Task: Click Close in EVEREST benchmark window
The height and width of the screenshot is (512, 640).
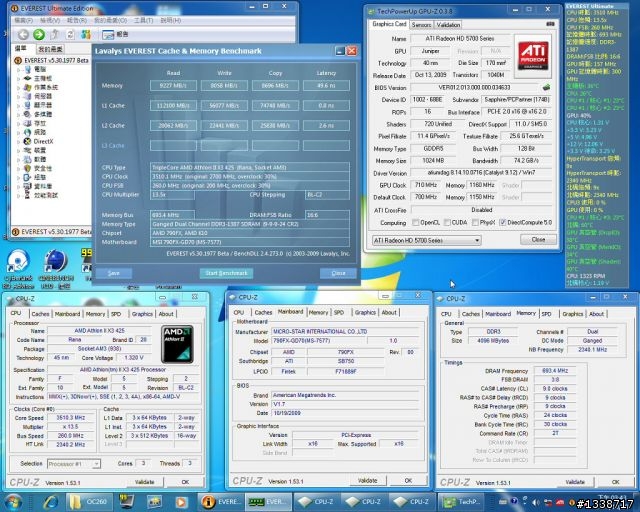Action: (338, 273)
